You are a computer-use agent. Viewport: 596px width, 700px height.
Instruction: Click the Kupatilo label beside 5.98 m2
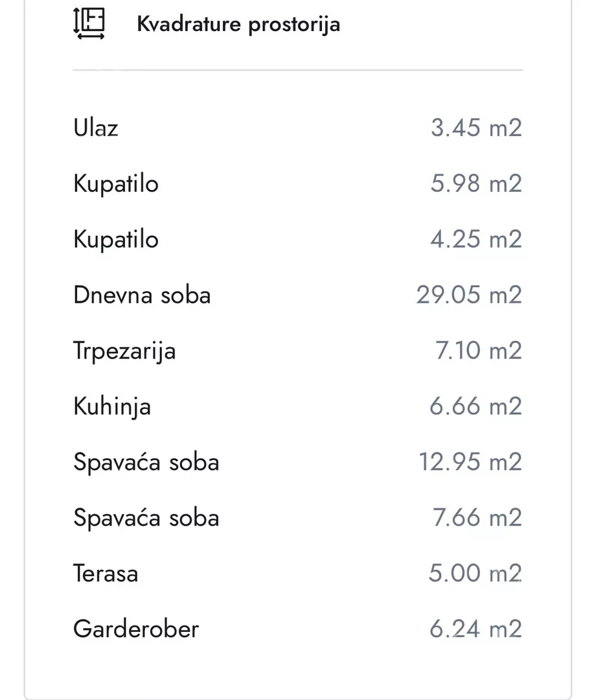coord(116,184)
